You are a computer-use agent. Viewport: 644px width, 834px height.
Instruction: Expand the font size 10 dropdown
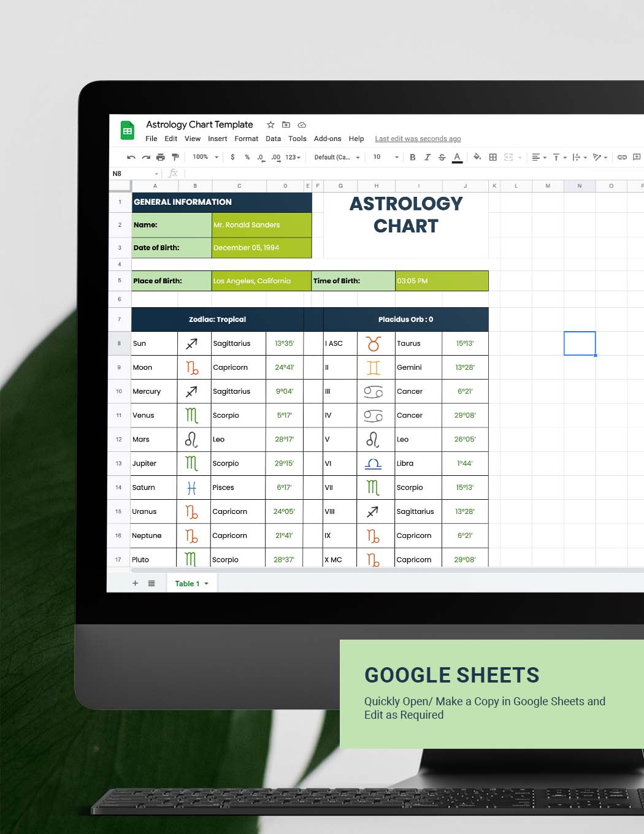tap(386, 157)
